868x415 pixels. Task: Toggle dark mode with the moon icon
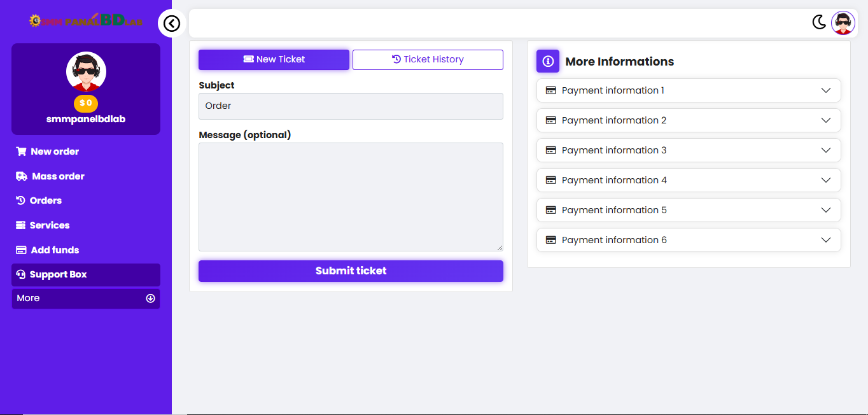(819, 22)
